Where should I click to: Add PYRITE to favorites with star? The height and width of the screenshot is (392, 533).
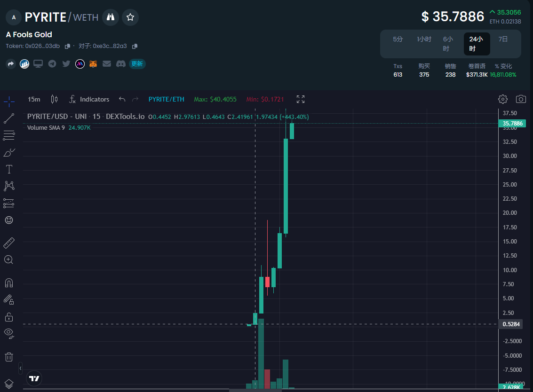click(130, 17)
